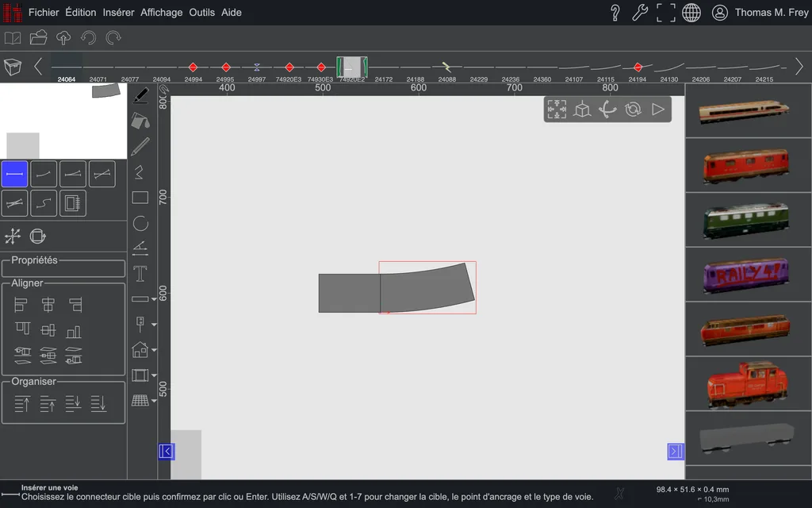The width and height of the screenshot is (812, 508).
Task: Click the Propriétés input field
Action: point(63,268)
